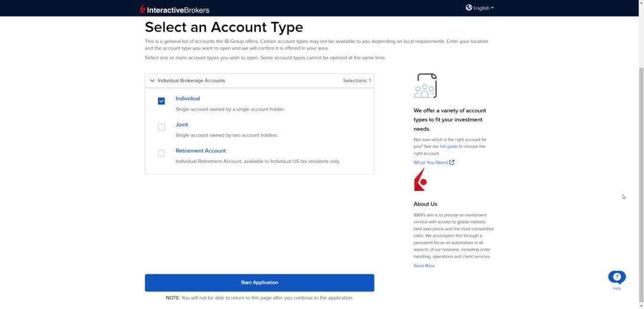Click the external link icon beside What You Need
Screen dimensions: 644x309
pos(452,162)
